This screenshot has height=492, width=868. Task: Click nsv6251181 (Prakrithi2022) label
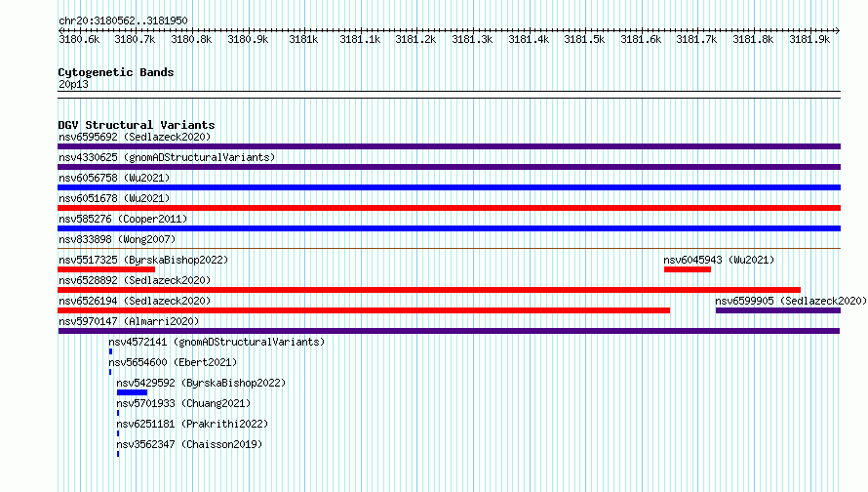[192, 424]
